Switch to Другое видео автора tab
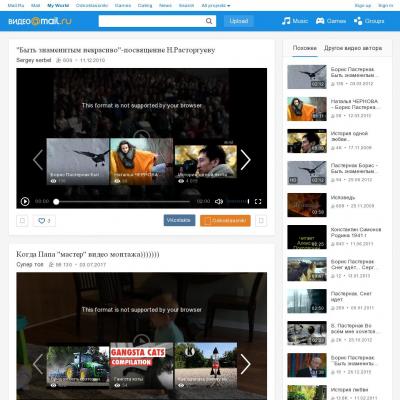The image size is (400, 400). click(x=353, y=48)
